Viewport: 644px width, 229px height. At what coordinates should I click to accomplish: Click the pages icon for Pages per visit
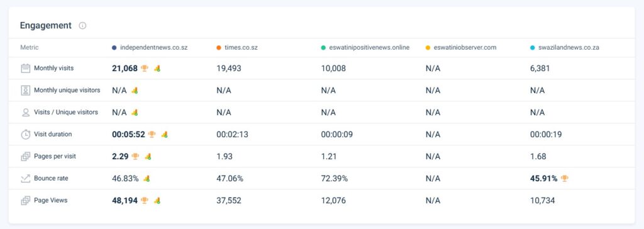coord(25,156)
